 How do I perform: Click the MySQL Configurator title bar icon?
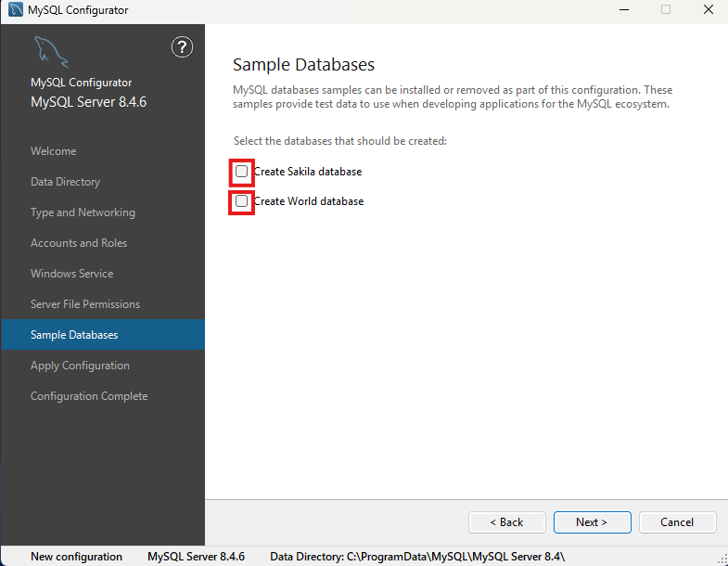tap(16, 10)
